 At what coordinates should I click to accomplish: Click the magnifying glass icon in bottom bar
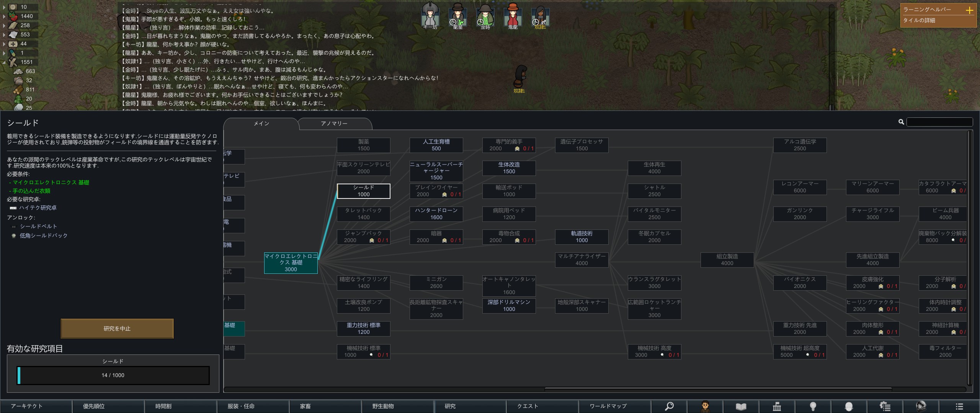[669, 406]
